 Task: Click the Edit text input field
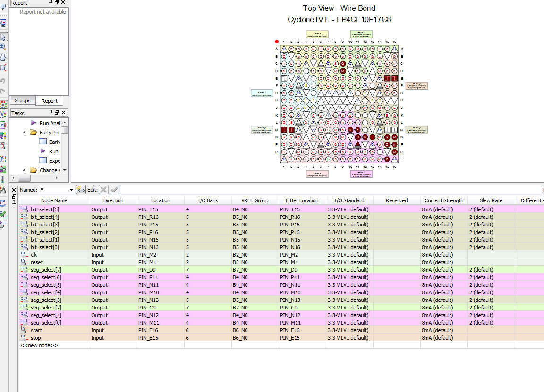331,190
